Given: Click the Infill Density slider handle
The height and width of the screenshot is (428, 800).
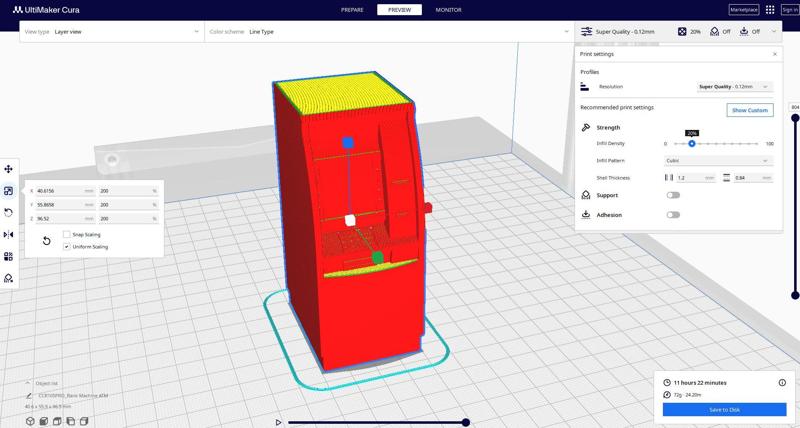Looking at the screenshot, I should click(692, 144).
